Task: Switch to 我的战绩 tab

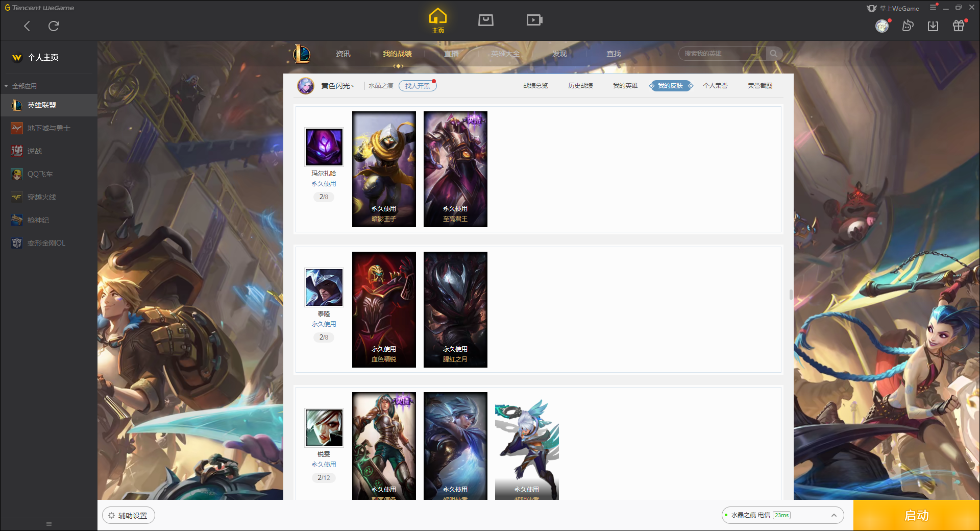Action: point(397,54)
